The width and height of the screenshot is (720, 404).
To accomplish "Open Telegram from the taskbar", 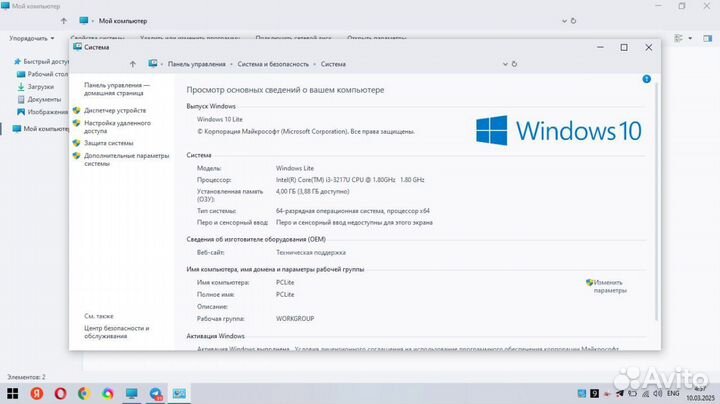I will [x=156, y=393].
